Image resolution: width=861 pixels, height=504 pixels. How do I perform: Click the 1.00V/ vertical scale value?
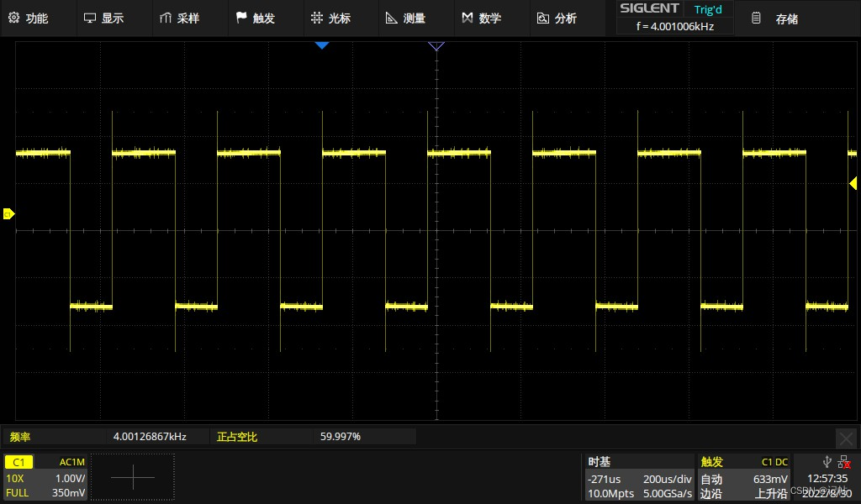71,478
